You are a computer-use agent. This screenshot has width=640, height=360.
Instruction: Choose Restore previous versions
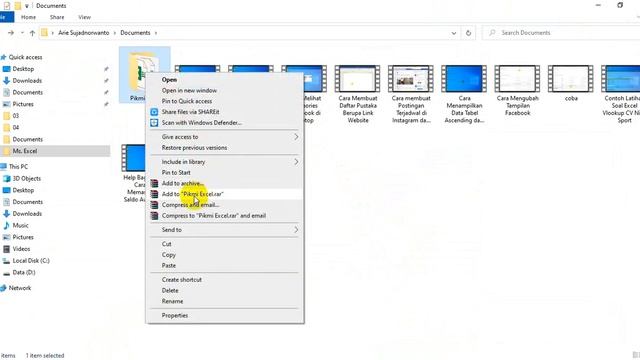pos(194,147)
